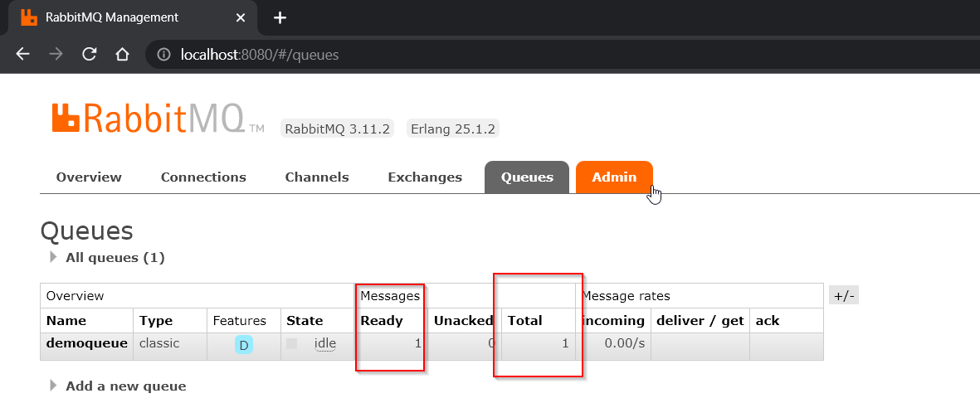Click the browser forward arrow
980x403 pixels.
pyautogui.click(x=56, y=55)
